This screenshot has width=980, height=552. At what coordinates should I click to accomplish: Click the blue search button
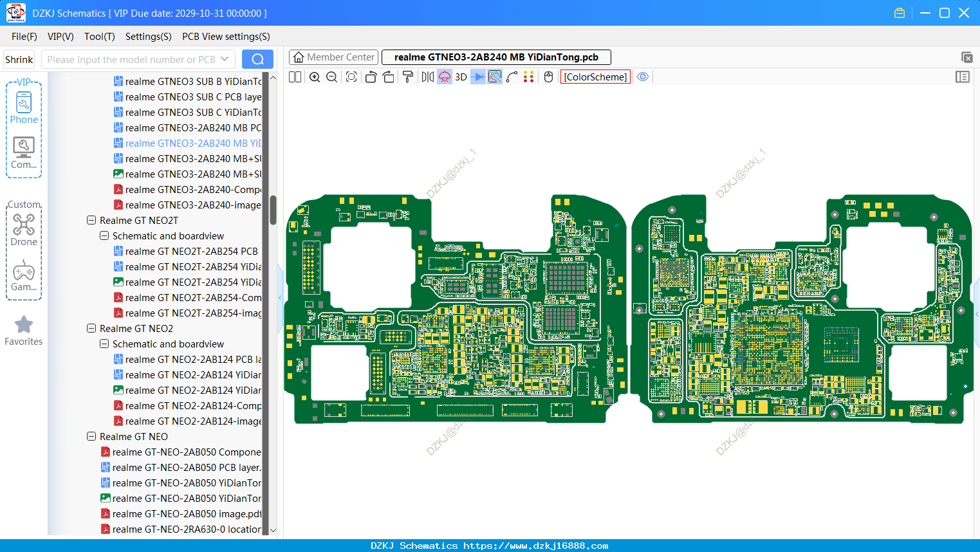[257, 60]
